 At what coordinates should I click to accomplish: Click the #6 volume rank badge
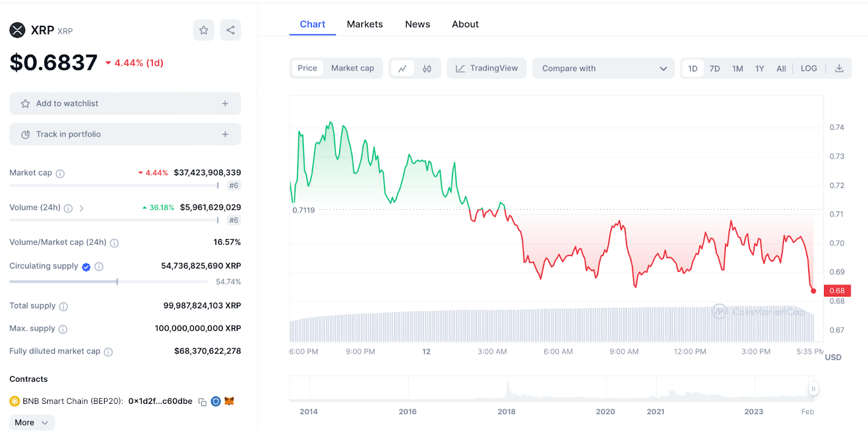(x=234, y=221)
